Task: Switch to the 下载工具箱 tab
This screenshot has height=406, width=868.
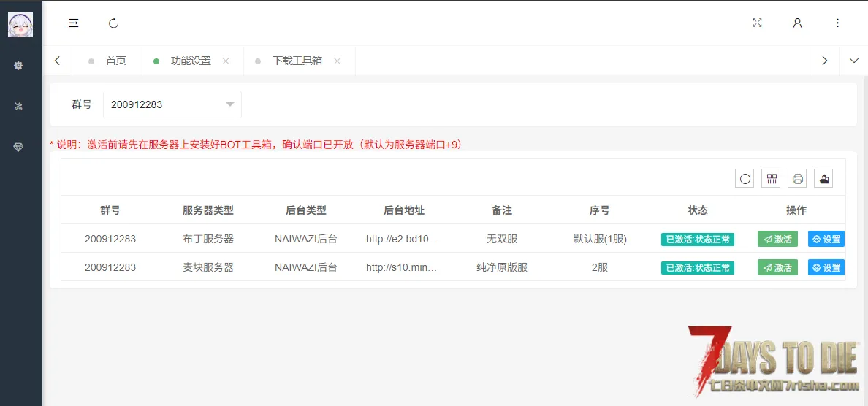Action: (297, 61)
